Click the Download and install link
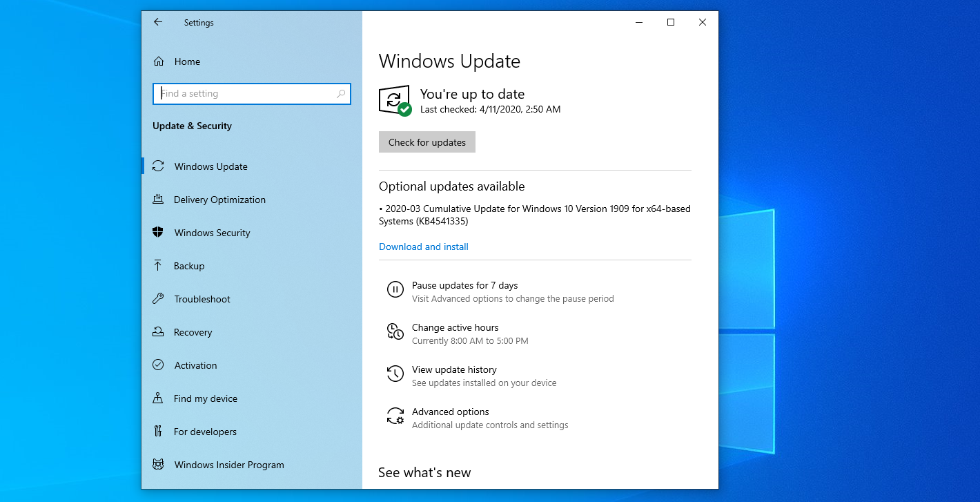Image resolution: width=980 pixels, height=502 pixels. (x=423, y=247)
